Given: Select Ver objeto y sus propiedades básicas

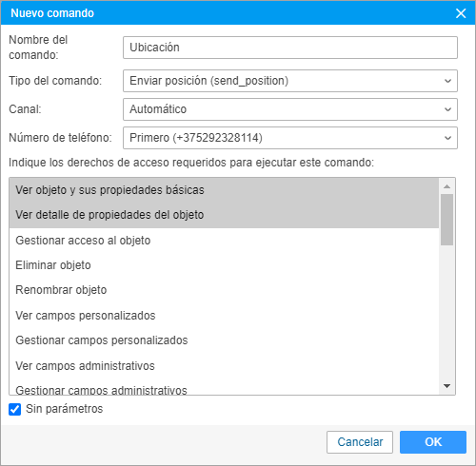Looking at the screenshot, I should click(x=224, y=190).
